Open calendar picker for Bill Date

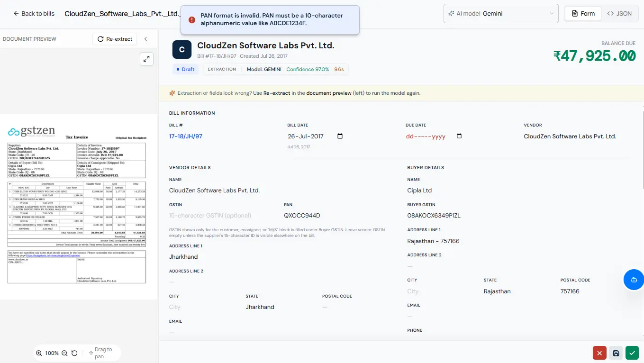tap(340, 136)
